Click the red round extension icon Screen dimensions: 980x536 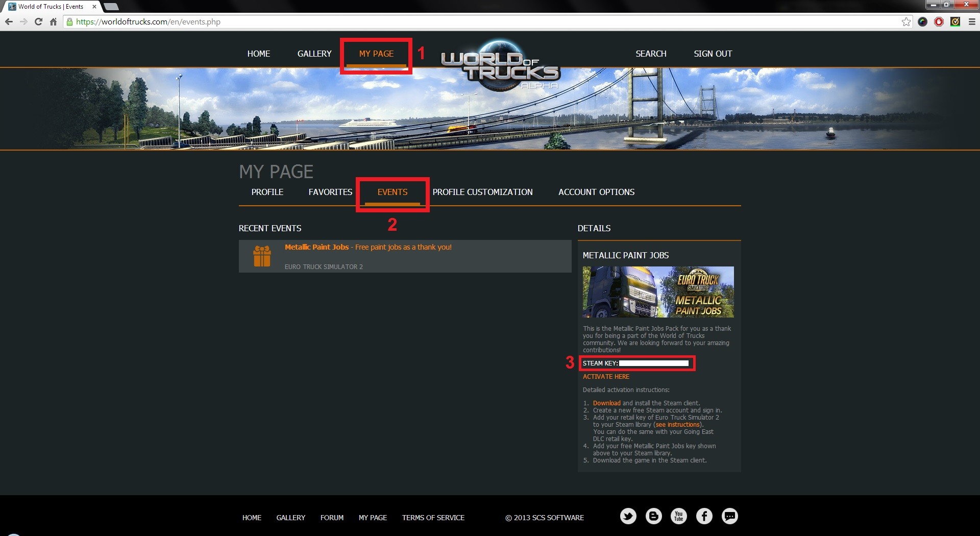click(939, 22)
